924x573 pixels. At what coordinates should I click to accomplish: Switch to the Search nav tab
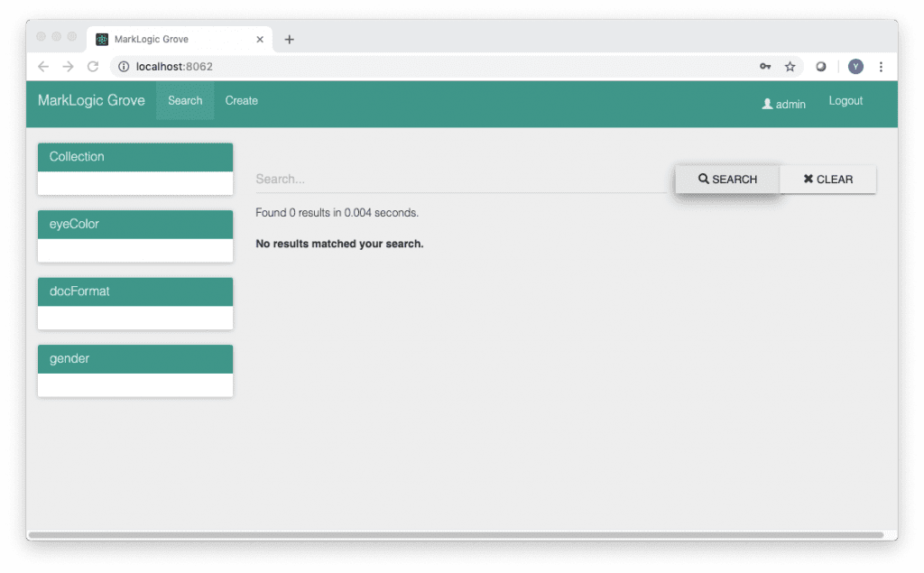coord(185,101)
